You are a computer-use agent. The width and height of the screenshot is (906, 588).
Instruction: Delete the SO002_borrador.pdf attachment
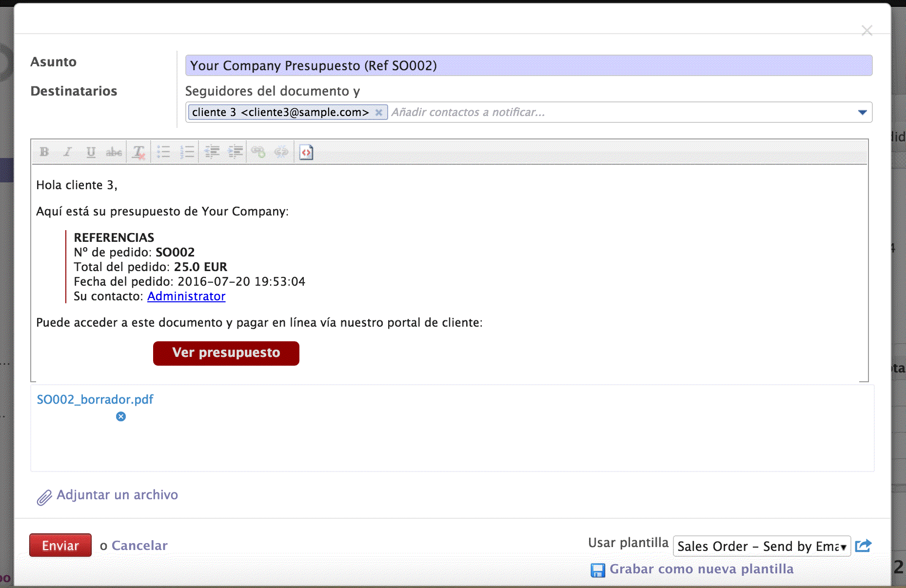121,416
